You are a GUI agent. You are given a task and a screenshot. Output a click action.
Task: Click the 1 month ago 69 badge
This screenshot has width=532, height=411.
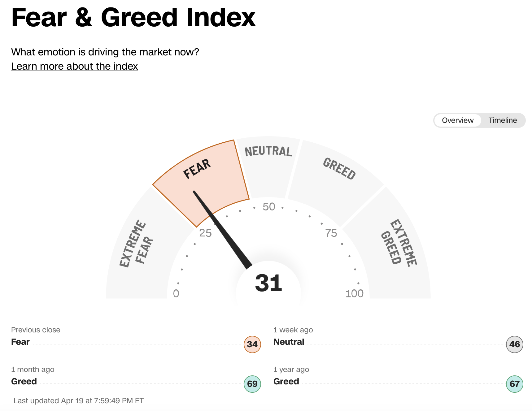tap(252, 384)
